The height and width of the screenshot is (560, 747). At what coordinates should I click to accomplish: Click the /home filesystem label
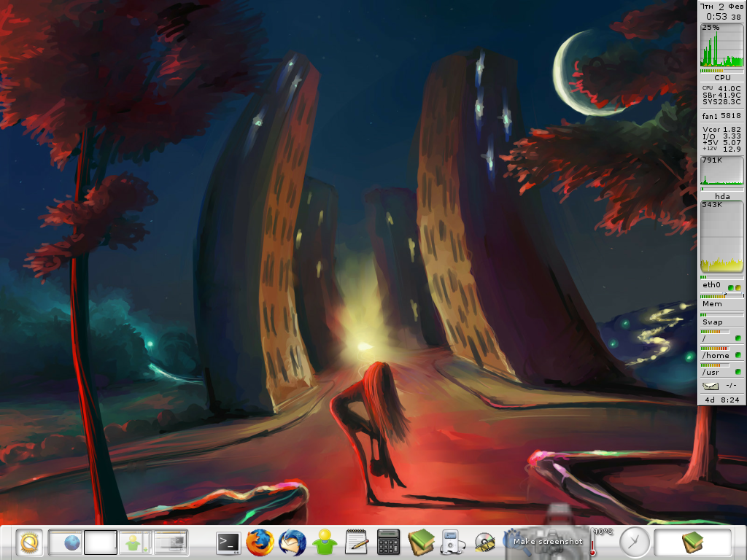pos(716,355)
